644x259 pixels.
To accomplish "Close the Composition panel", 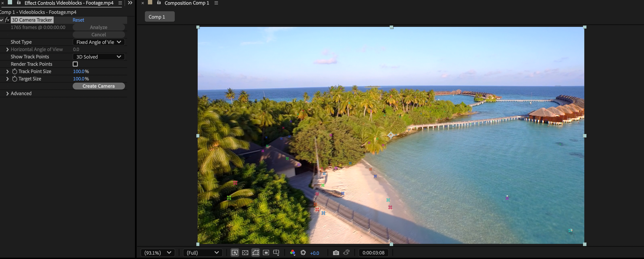I will pos(143,3).
